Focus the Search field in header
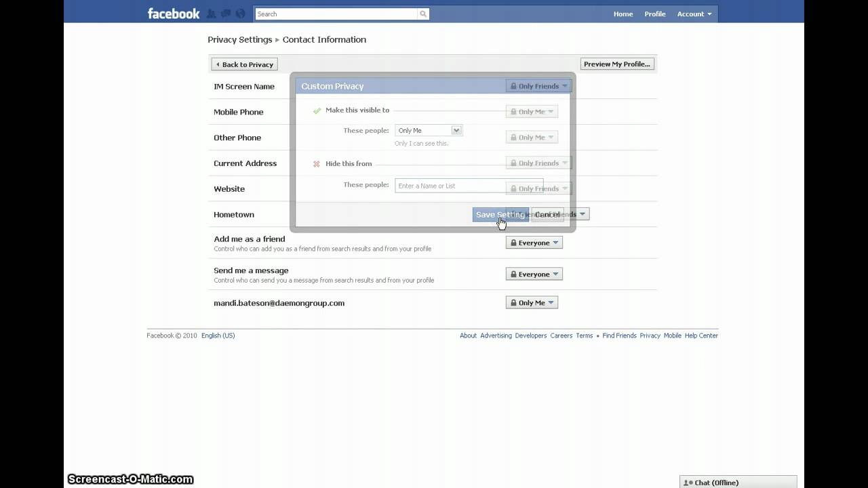This screenshot has width=868, height=488. (x=336, y=14)
